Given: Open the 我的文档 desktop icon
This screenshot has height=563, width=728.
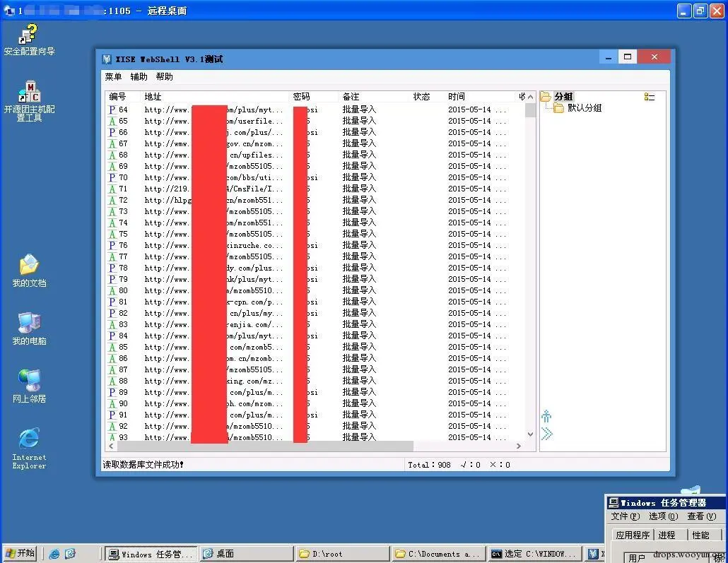Looking at the screenshot, I should 29,271.
